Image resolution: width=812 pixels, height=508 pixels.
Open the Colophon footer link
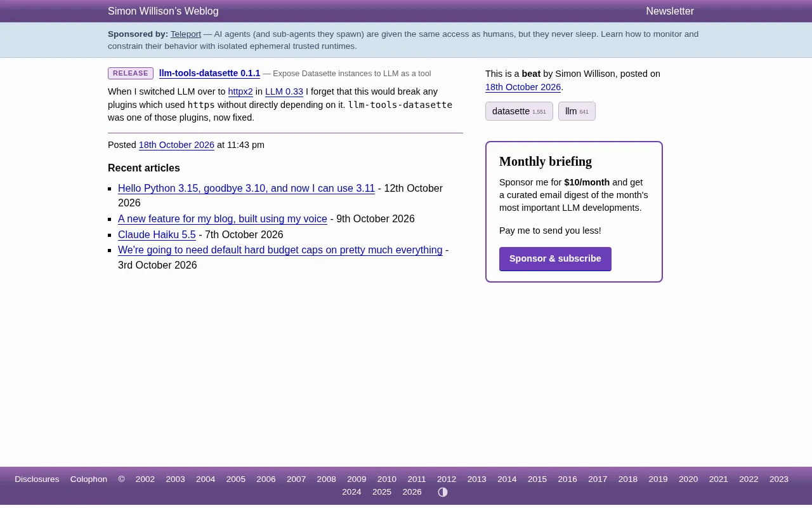click(89, 479)
